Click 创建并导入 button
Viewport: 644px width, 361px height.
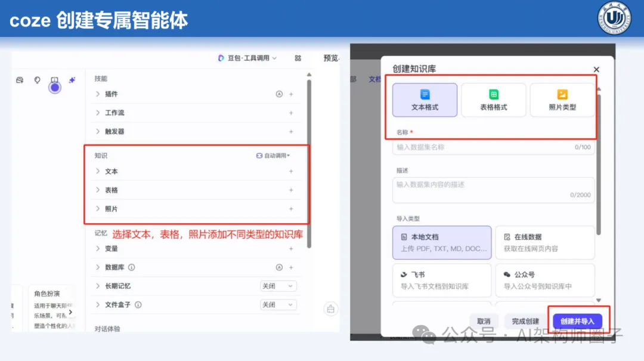coord(577,321)
